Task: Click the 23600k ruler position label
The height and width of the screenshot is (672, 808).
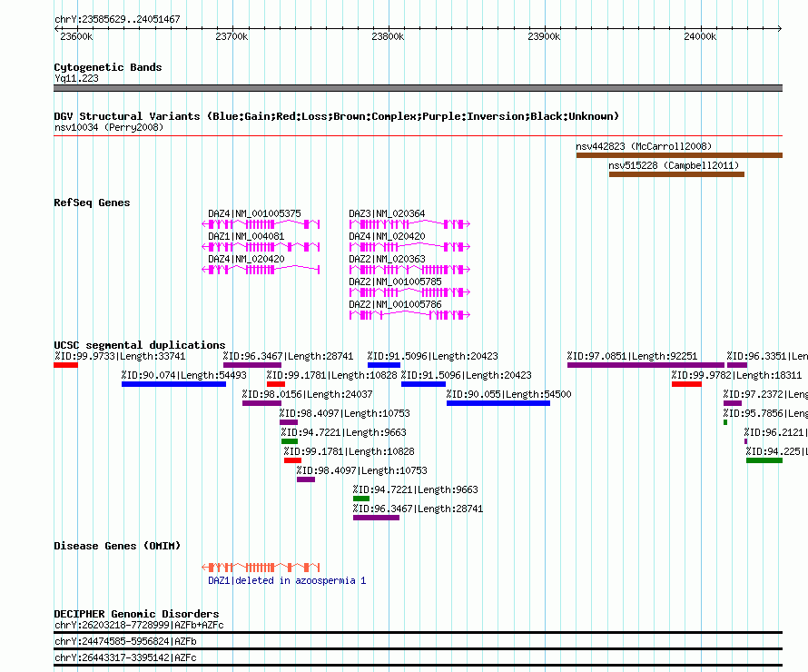Action: [x=76, y=36]
